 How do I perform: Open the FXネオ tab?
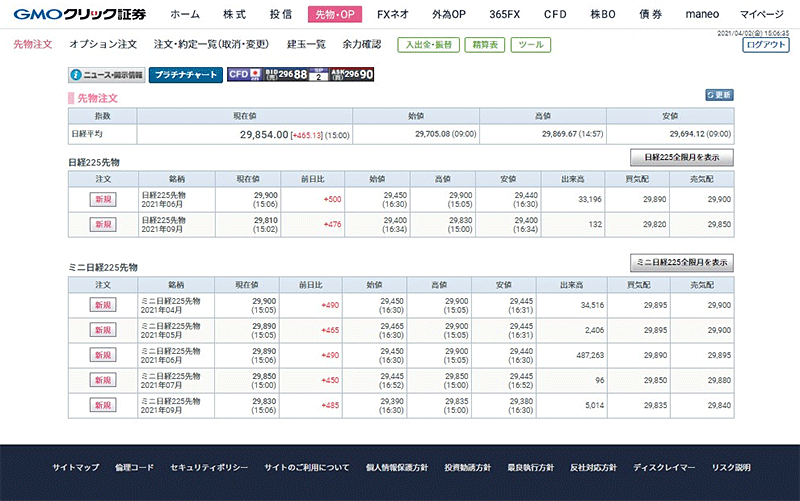tap(391, 15)
